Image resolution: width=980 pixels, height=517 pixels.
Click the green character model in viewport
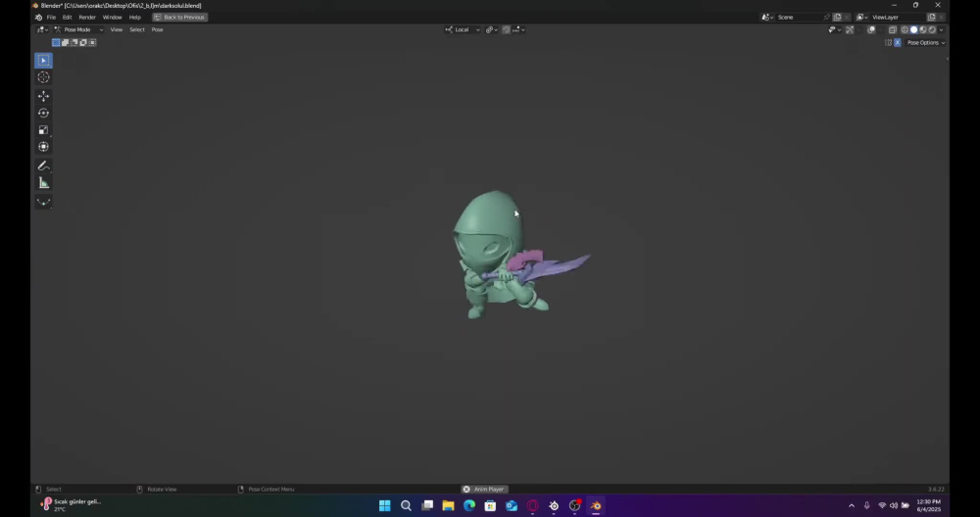pyautogui.click(x=489, y=250)
